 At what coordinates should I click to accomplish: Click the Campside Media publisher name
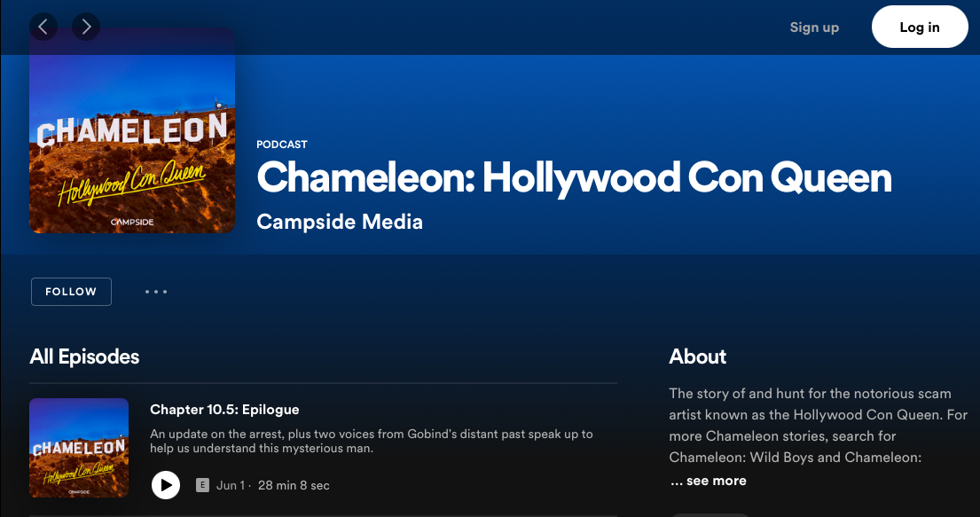tap(340, 222)
